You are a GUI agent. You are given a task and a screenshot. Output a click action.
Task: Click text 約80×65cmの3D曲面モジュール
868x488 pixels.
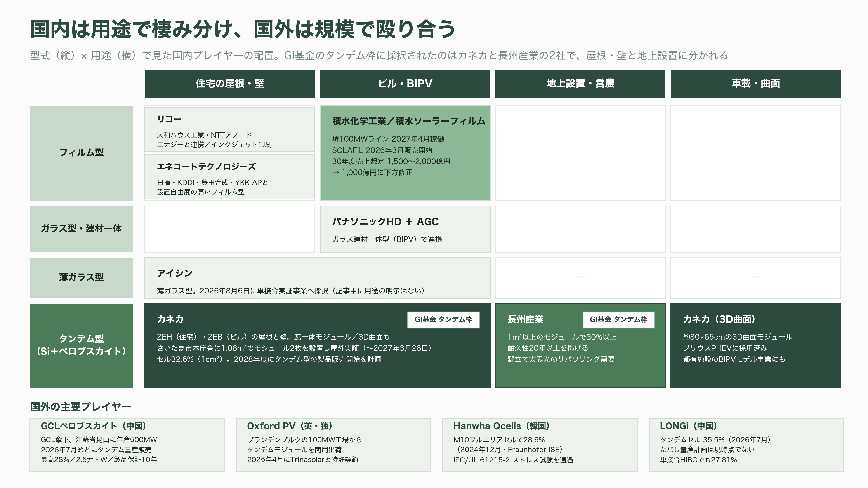pos(738,337)
